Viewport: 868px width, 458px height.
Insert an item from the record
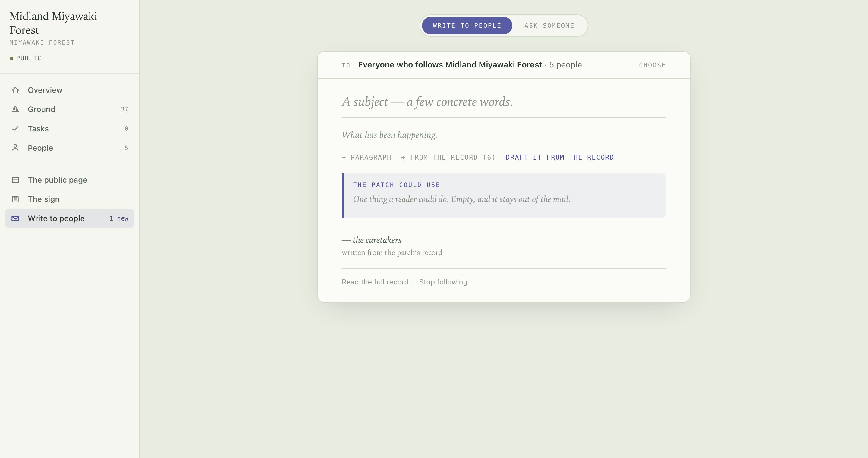point(448,157)
